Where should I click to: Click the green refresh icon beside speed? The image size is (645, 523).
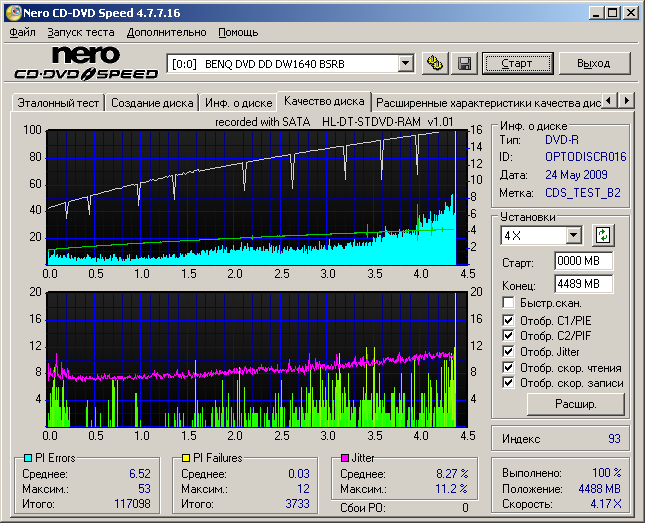click(x=602, y=235)
